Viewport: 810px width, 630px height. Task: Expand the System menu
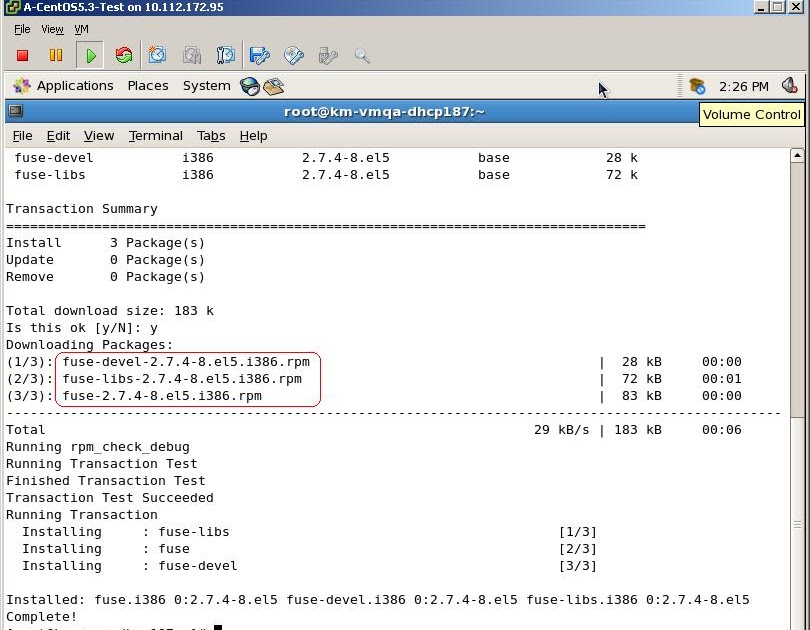point(206,86)
